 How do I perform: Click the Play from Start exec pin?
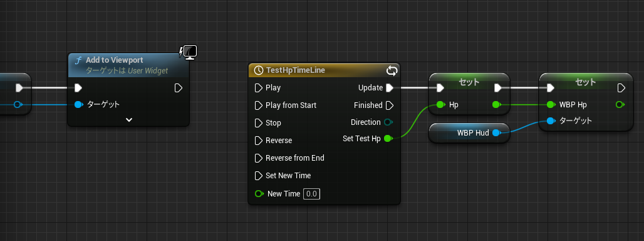pos(258,105)
